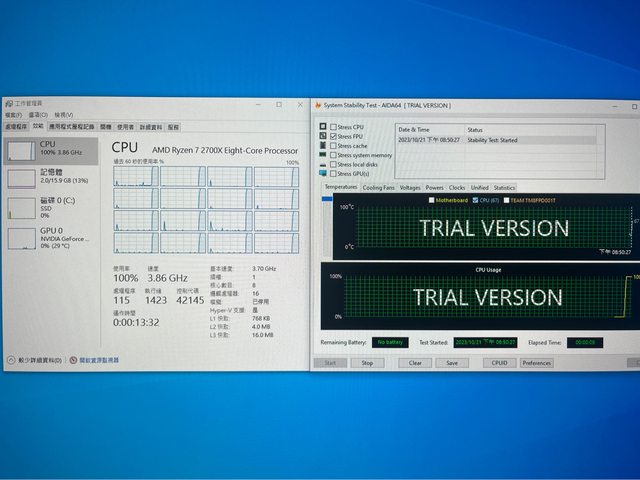Click the CPUID button
Viewport: 640px width, 480px height.
499,363
